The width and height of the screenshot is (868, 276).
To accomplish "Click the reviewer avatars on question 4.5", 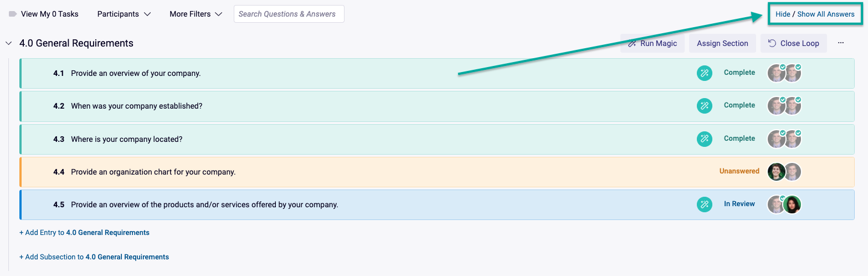I will 784,205.
